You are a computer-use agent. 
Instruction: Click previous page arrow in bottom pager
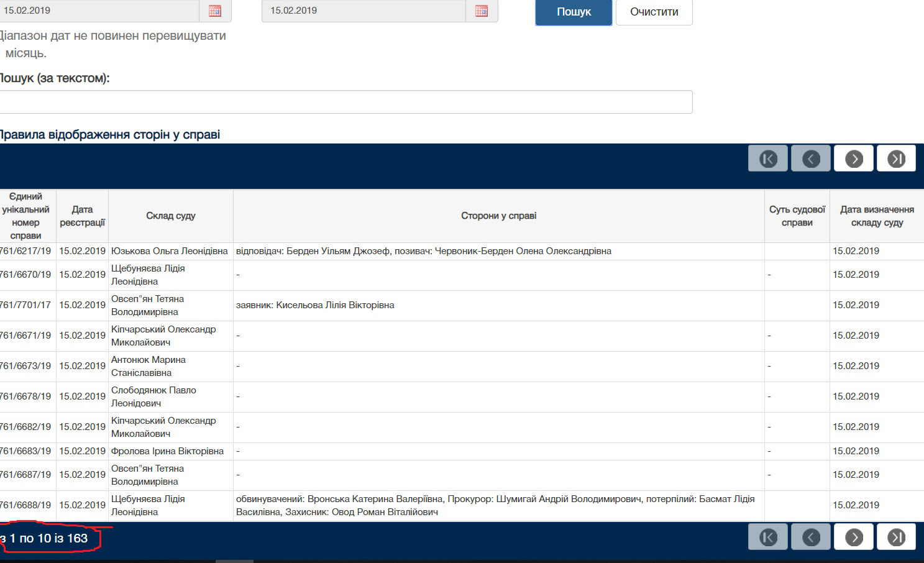click(810, 537)
